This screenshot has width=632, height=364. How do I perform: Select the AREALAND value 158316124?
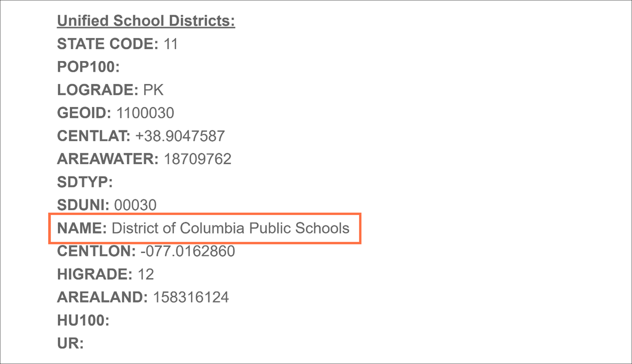pyautogui.click(x=191, y=297)
